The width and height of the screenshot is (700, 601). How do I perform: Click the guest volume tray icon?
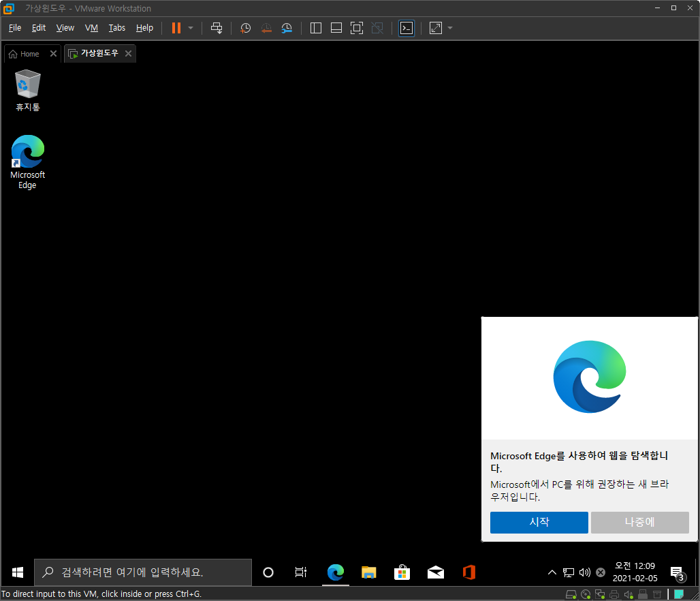(x=585, y=572)
